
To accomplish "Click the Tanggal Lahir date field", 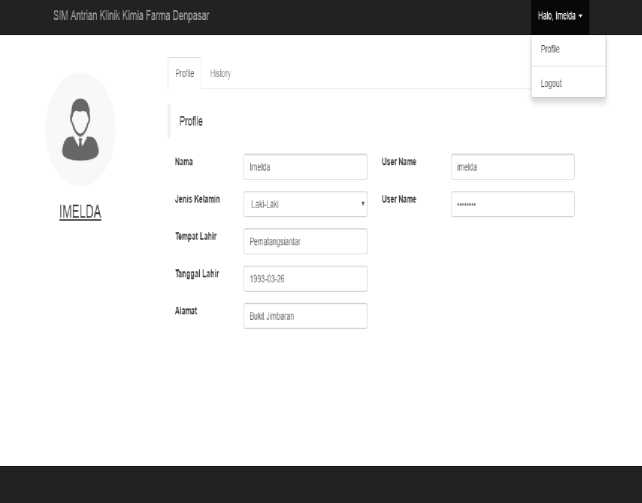I will coord(305,279).
